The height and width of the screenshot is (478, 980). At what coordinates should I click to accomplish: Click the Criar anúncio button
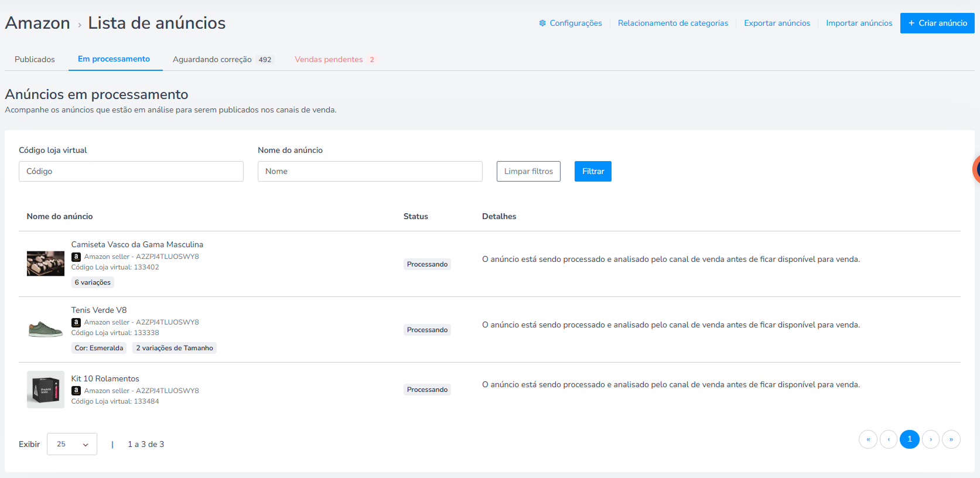(937, 23)
